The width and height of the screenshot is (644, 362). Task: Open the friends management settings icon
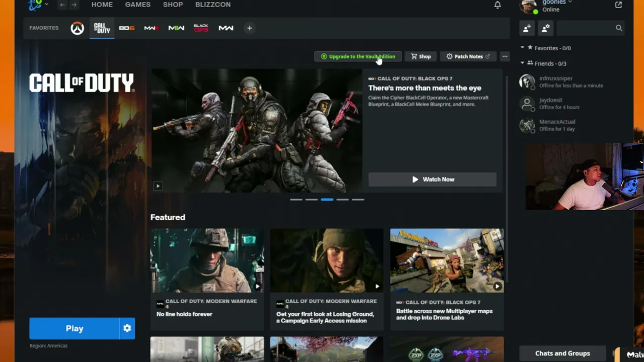(x=545, y=29)
